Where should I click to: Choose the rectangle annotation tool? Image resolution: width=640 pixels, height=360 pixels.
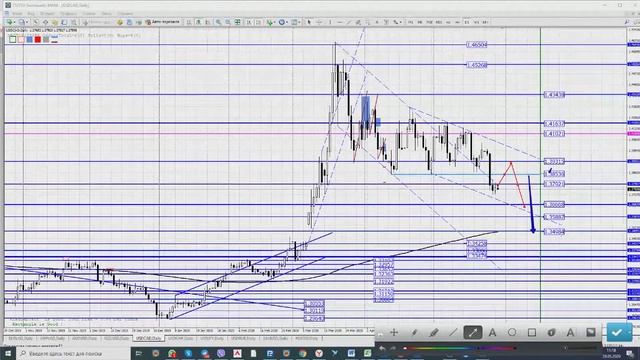[x=531, y=333]
